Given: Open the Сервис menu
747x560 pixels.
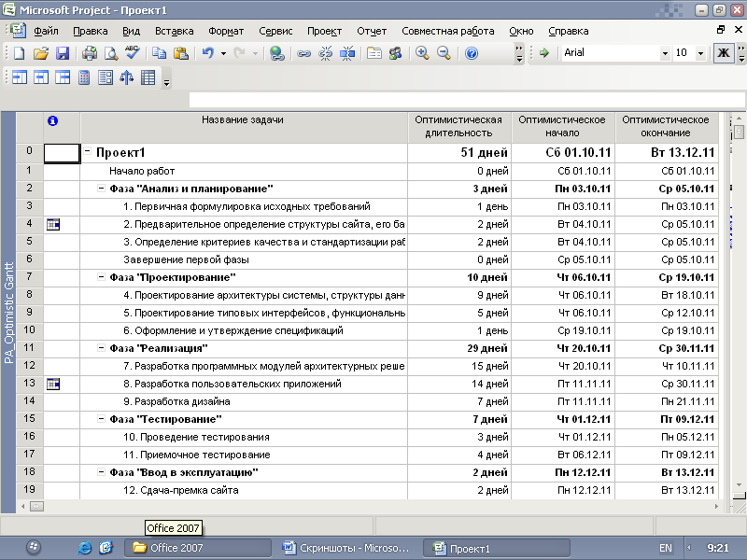Looking at the screenshot, I should (x=275, y=31).
